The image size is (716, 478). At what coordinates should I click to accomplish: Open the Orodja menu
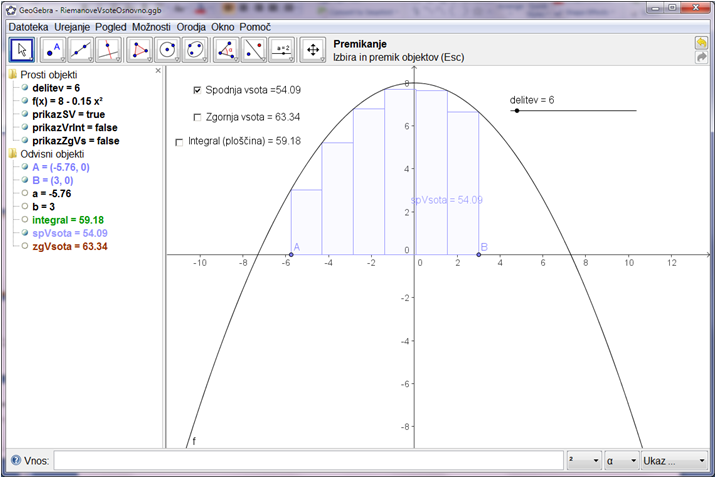coord(191,27)
